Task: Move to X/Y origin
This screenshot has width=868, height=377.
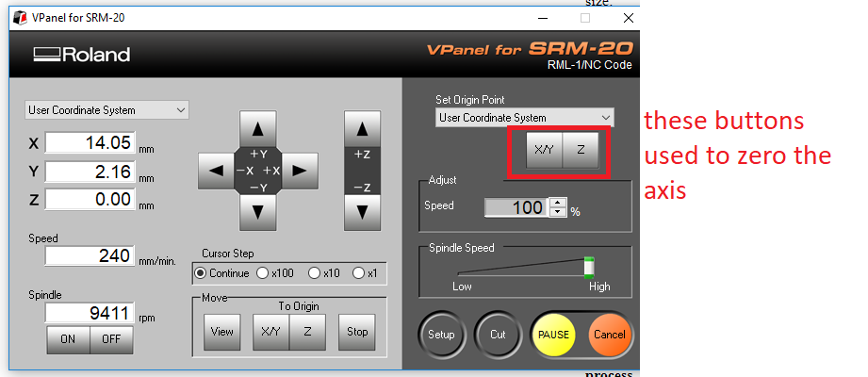Action: 270,332
